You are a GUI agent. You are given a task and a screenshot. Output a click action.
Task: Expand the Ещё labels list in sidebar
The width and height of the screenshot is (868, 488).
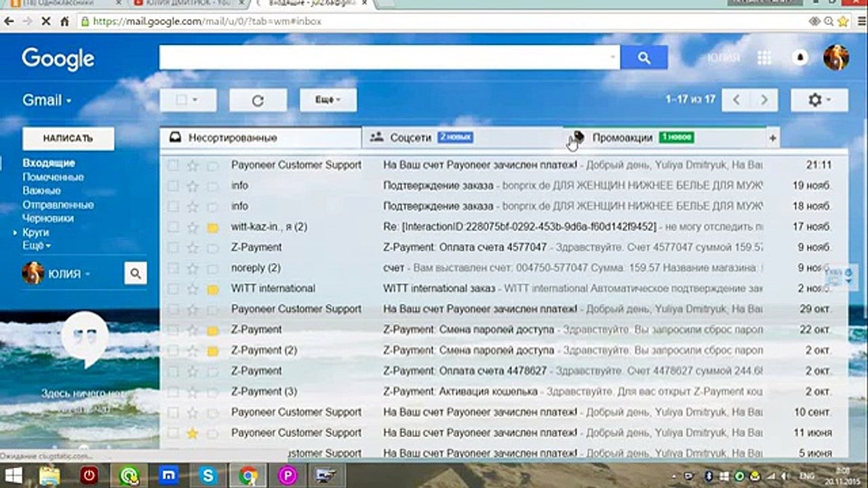pos(37,245)
